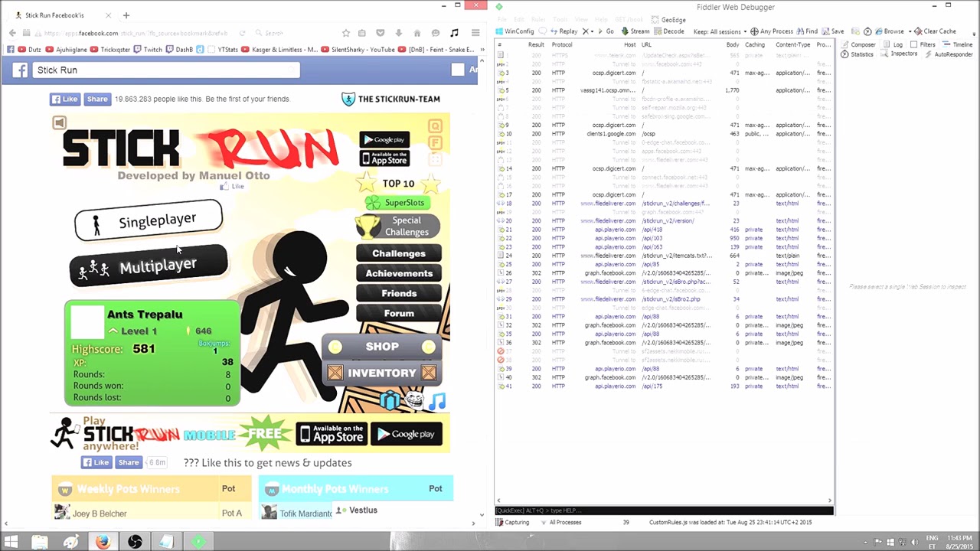Select session row with /api/175 URL

click(x=663, y=386)
